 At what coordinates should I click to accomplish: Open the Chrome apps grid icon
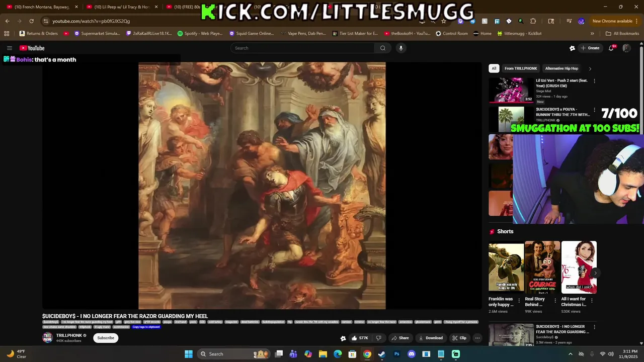(x=7, y=34)
